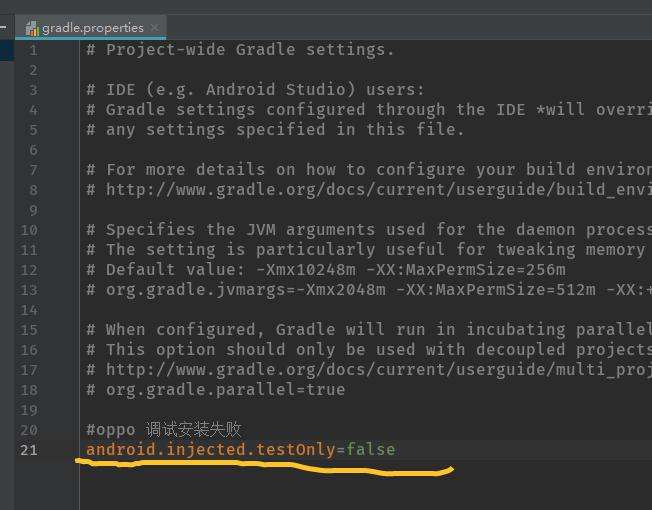Click the 'The setting is particularly useful' comment

(366, 250)
